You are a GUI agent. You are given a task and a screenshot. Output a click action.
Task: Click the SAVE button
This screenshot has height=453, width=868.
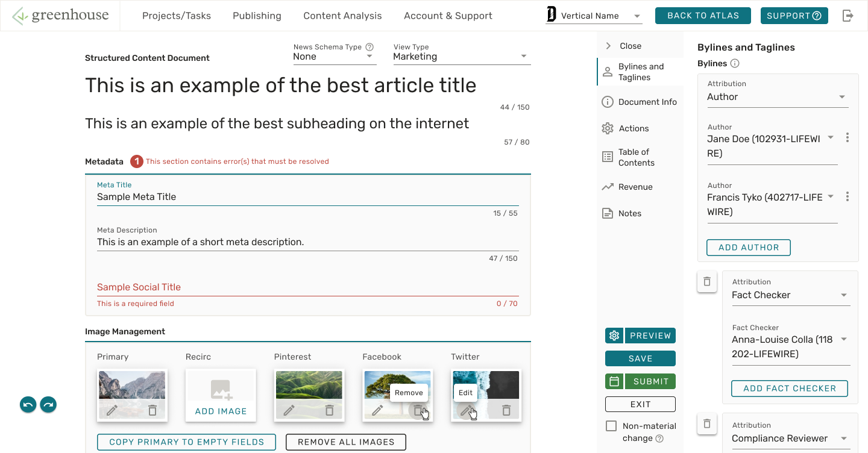(x=640, y=358)
